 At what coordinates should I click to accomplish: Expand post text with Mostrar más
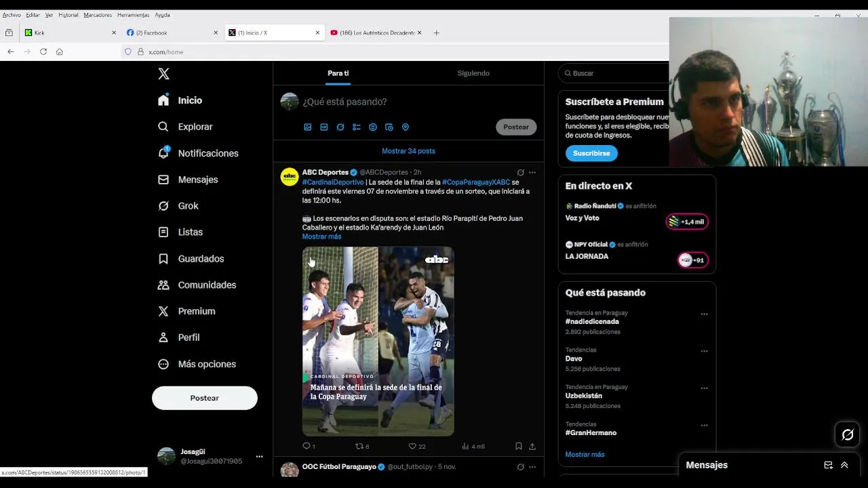321,237
